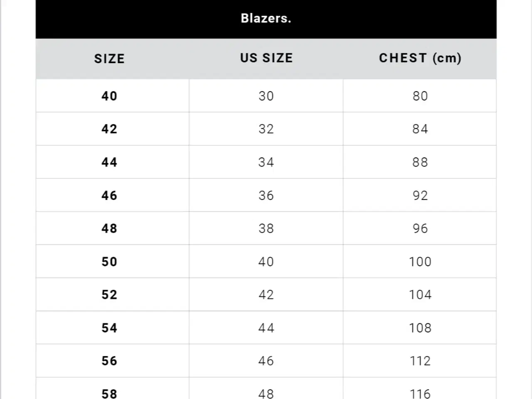Click the US SIZE column header
Image resolution: width=532 pixels, height=399 pixels.
click(x=266, y=58)
